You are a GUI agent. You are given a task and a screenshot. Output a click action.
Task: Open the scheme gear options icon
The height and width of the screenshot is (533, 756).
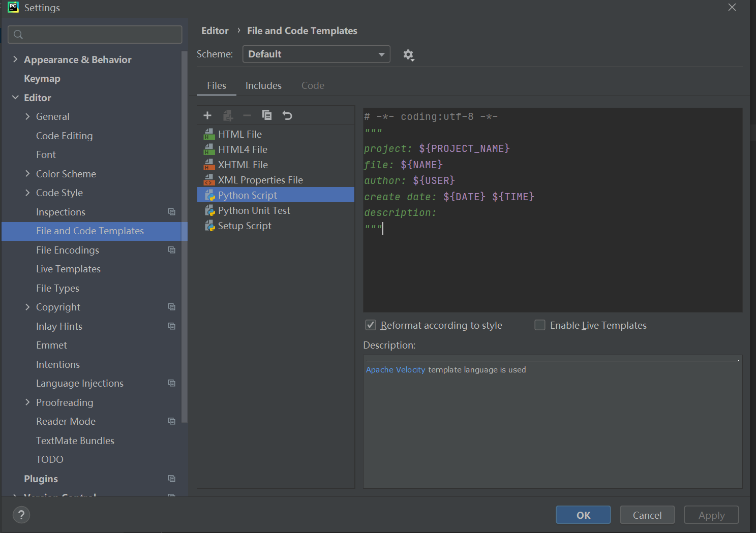click(408, 55)
